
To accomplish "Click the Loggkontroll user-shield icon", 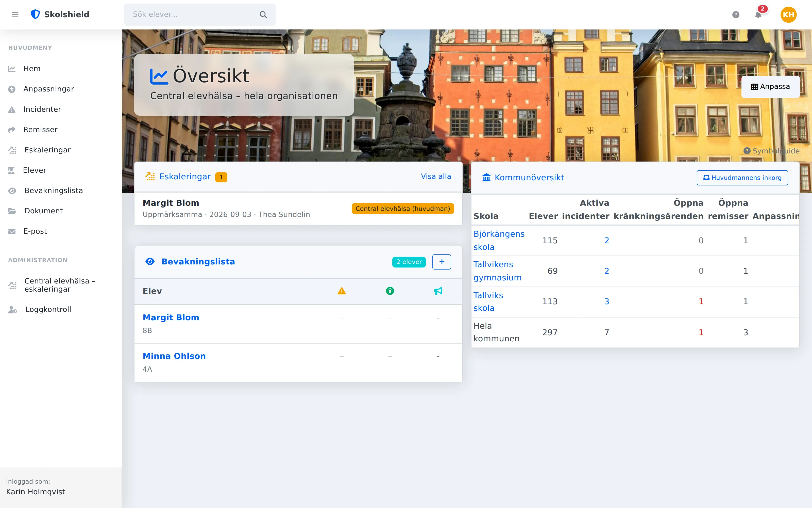I will click(13, 309).
